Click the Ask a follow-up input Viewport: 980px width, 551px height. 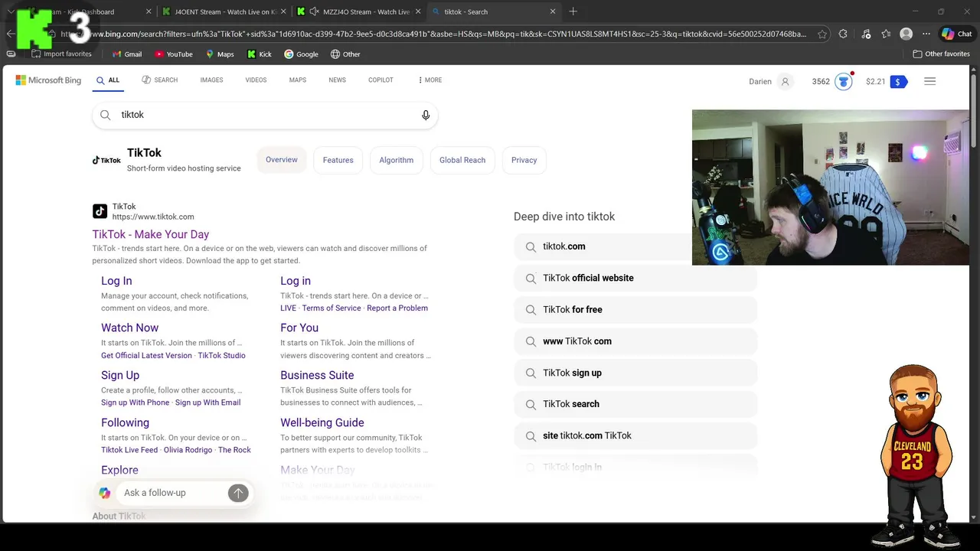pyautogui.click(x=173, y=493)
